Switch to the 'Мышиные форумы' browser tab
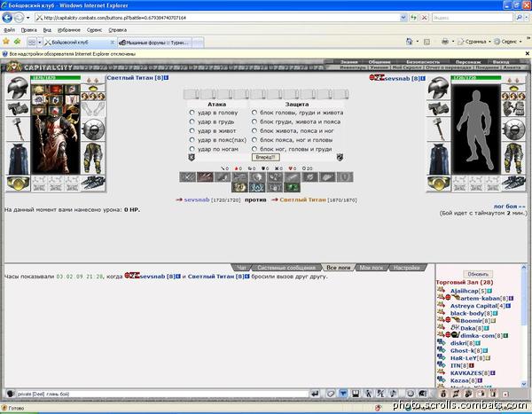The image size is (532, 414). 155,43
